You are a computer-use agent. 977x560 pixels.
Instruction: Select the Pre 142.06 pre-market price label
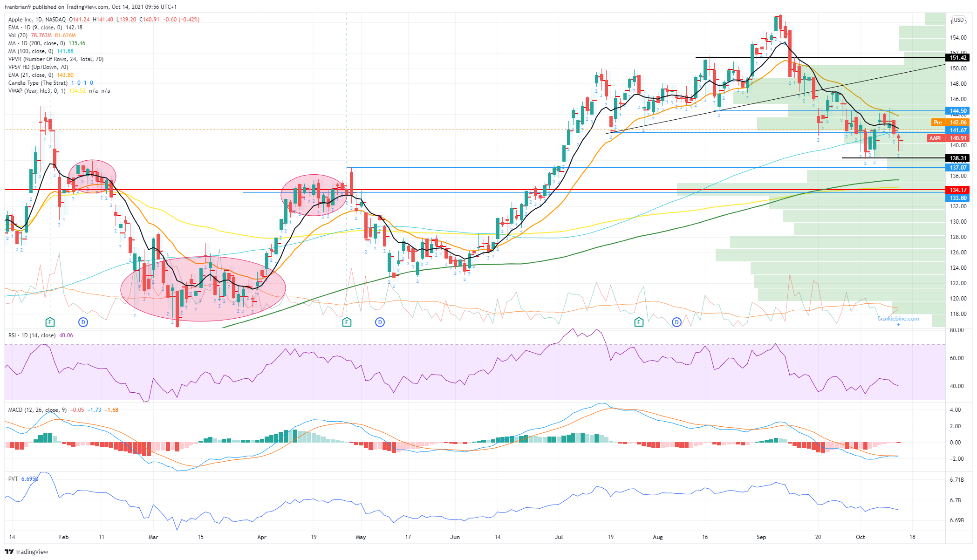[950, 123]
